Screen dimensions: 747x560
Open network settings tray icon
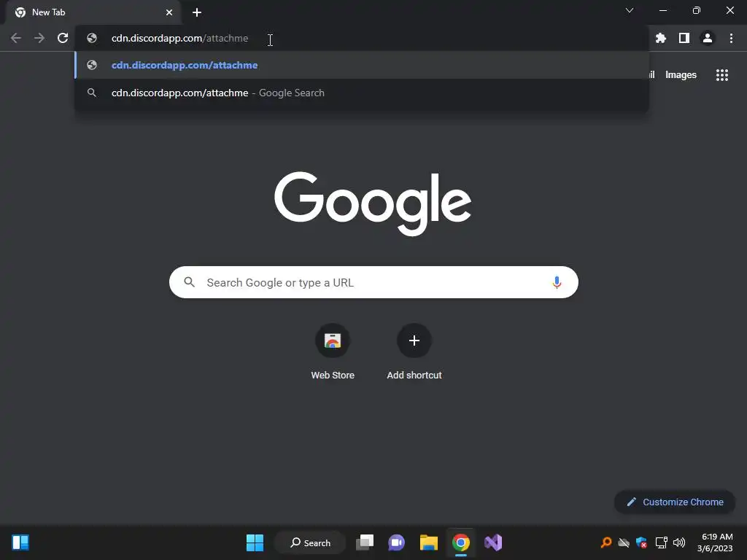tap(661, 542)
